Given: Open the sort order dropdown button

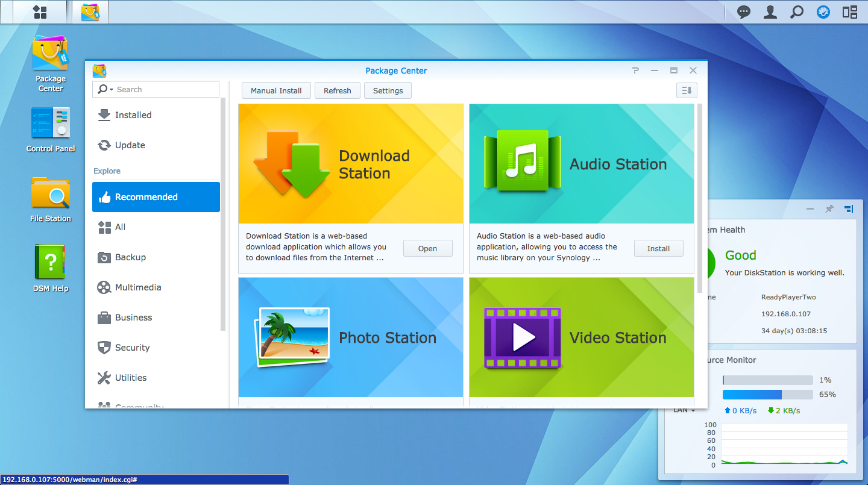Looking at the screenshot, I should point(687,90).
